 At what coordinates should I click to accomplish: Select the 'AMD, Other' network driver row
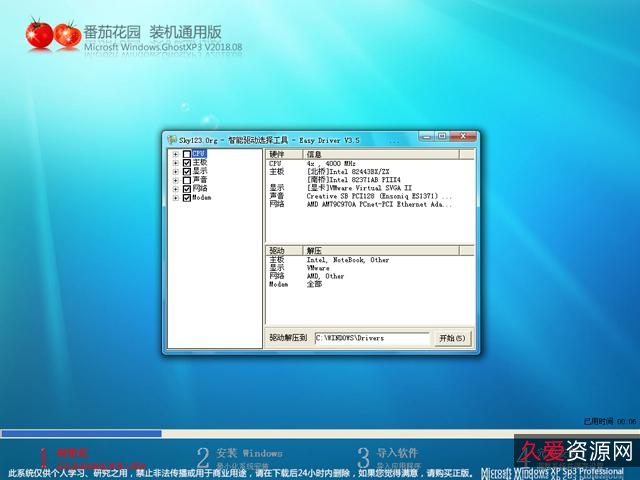coord(369,276)
